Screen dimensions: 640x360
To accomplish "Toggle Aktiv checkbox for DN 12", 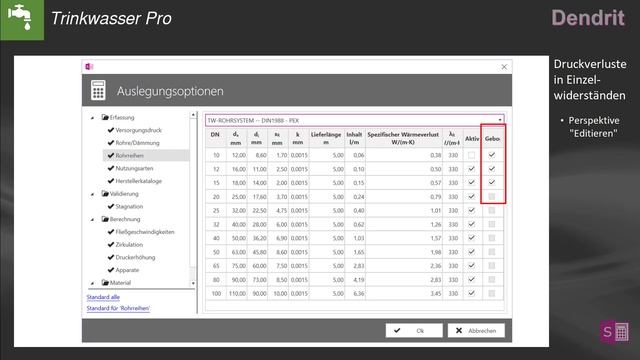I will coord(471,169).
